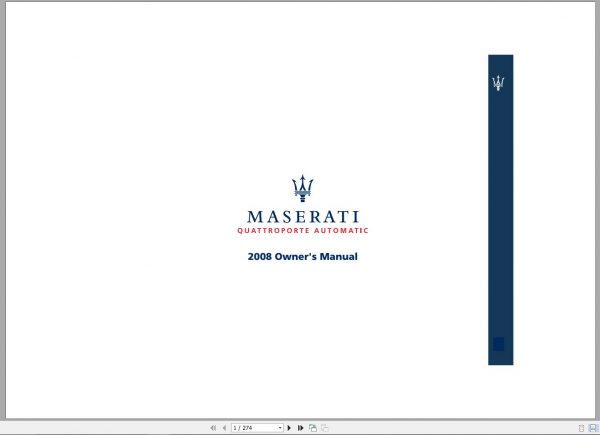The width and height of the screenshot is (600, 435).
Task: Click the MASERATI title text
Action: [x=303, y=217]
